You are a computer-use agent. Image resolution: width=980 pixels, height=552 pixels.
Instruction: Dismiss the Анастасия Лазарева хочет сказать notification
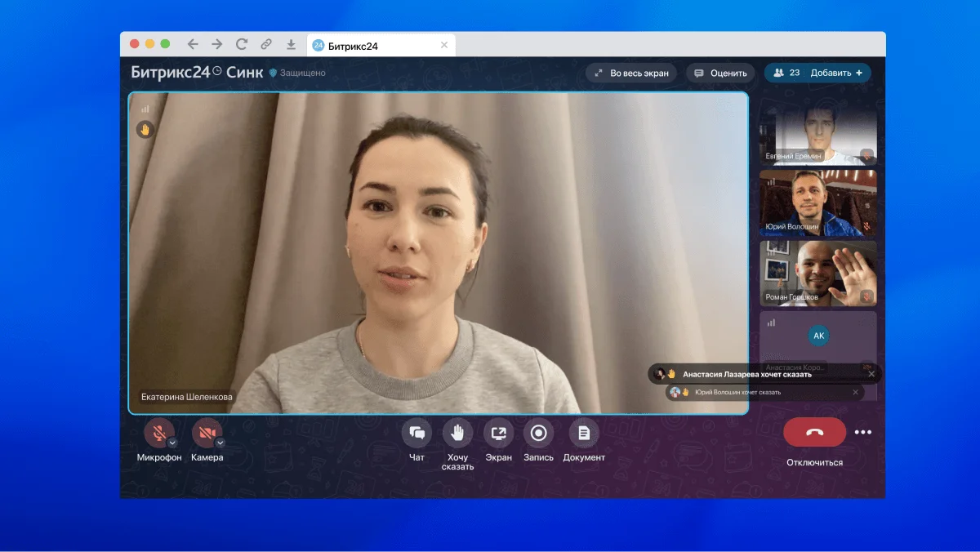point(871,374)
